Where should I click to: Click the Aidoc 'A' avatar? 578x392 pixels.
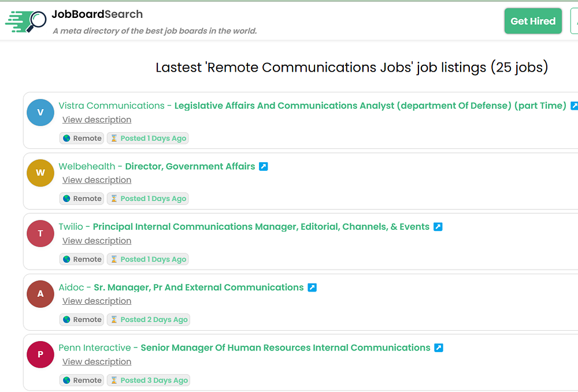click(x=40, y=294)
